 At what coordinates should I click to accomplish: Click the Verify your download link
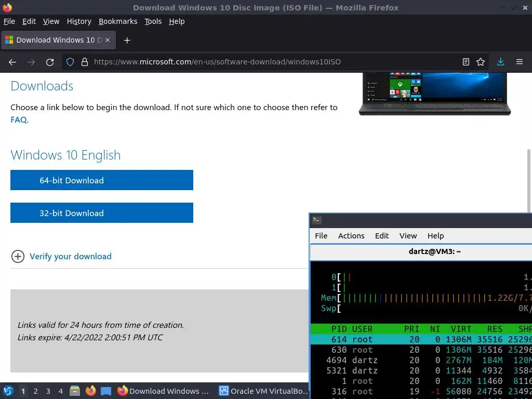pos(70,257)
